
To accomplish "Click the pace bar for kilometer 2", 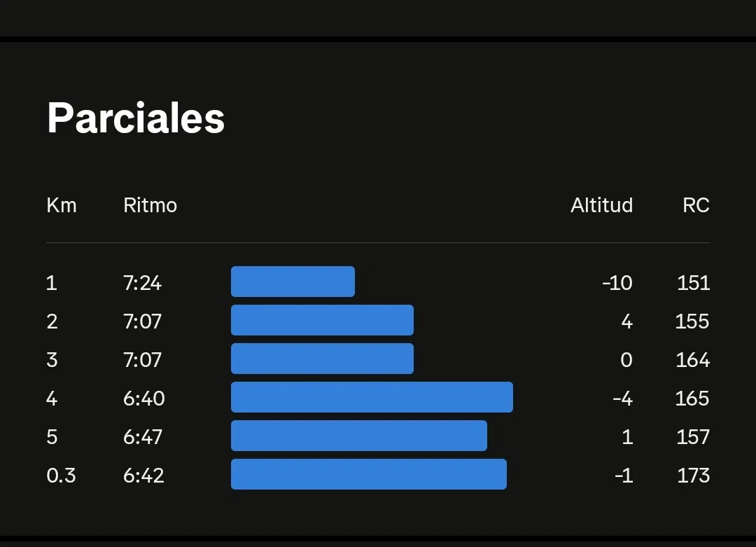I will point(322,320).
